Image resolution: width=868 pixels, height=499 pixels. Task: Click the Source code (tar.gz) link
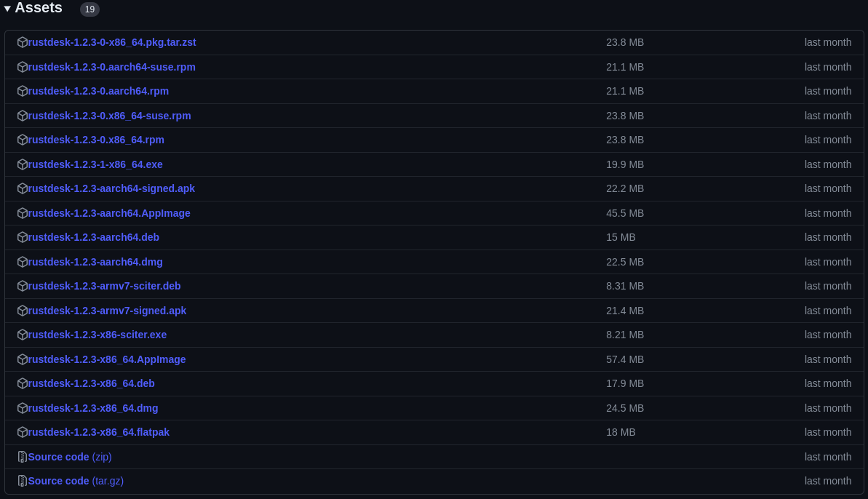click(76, 481)
